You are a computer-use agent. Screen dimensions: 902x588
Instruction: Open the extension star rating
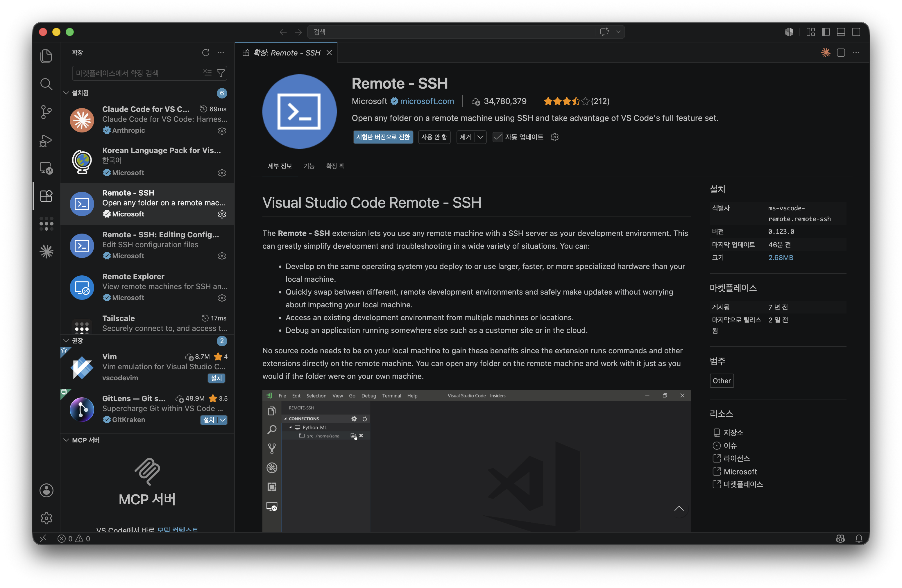click(x=577, y=101)
